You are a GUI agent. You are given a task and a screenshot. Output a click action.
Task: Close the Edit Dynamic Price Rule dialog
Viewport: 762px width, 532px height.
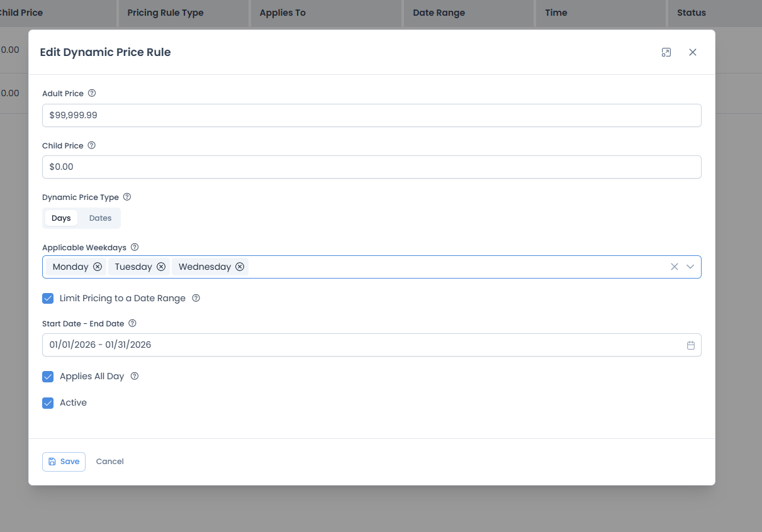click(x=693, y=52)
